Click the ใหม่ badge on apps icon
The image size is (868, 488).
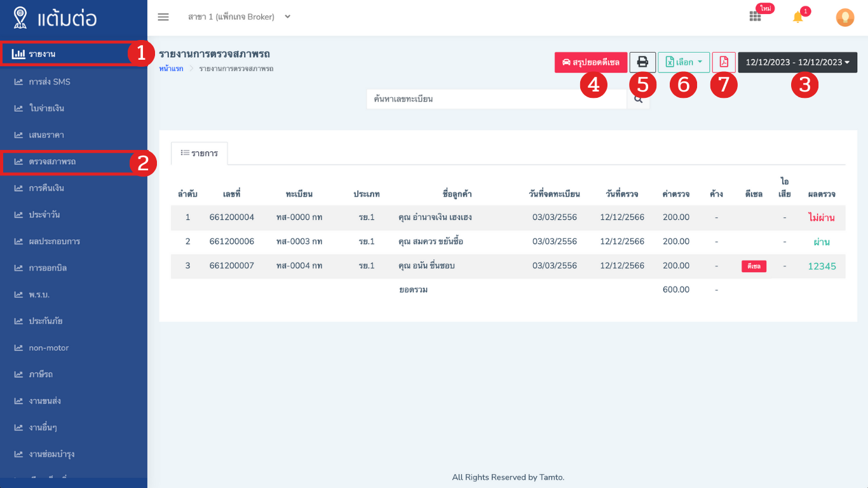pos(764,8)
